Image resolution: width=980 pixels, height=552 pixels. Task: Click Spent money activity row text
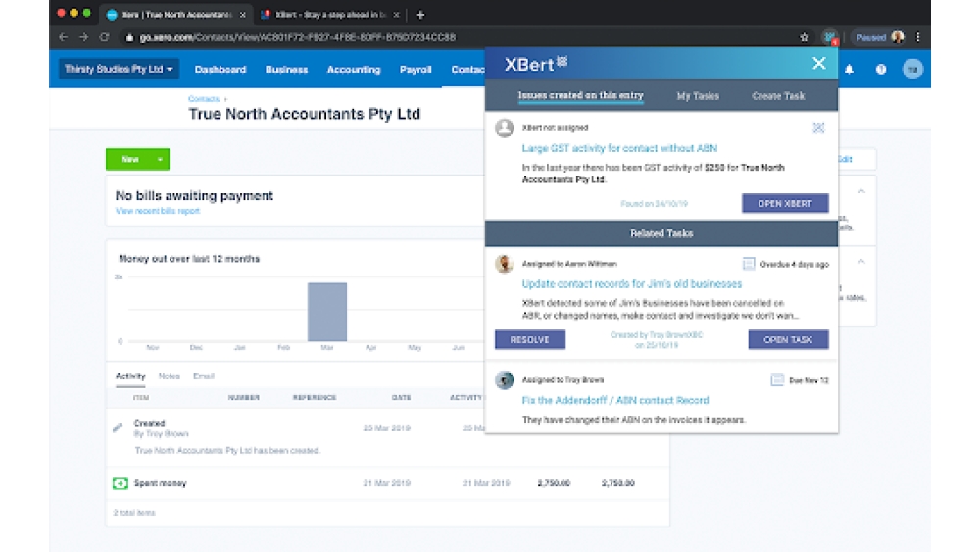coord(160,483)
